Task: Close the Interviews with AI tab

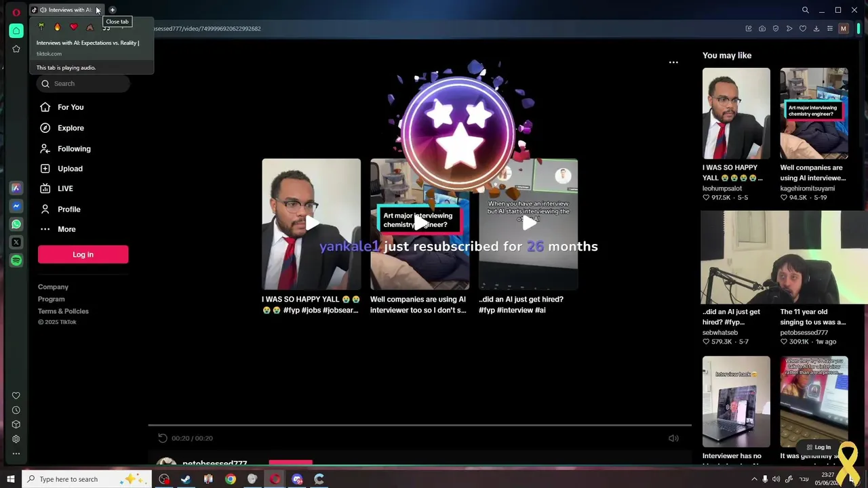Action: click(x=98, y=10)
